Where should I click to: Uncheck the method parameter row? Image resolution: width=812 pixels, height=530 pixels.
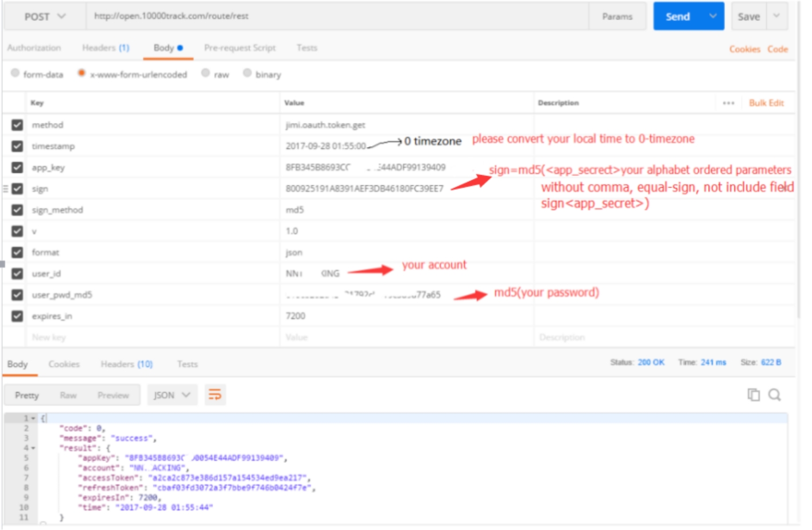click(17, 125)
